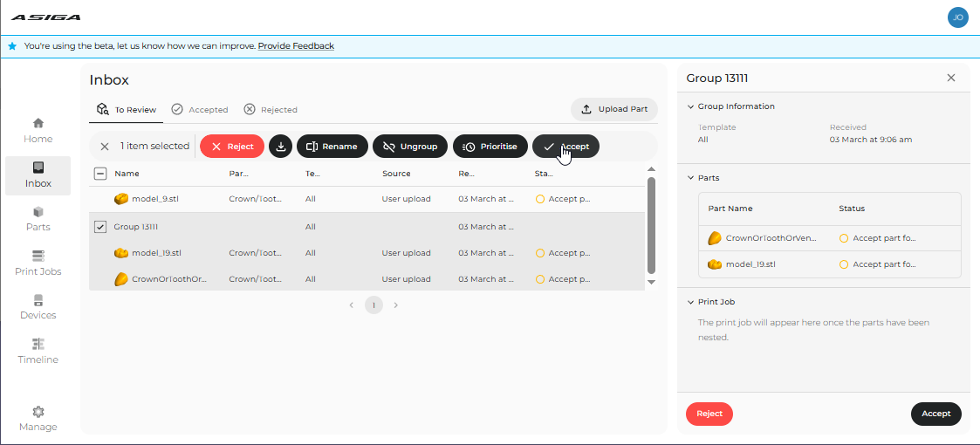Select the Group 13111 row name
The width and height of the screenshot is (980, 445).
point(135,226)
